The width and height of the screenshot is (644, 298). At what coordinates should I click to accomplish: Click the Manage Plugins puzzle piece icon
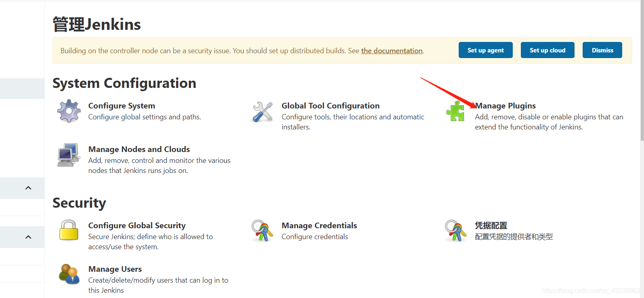[455, 111]
